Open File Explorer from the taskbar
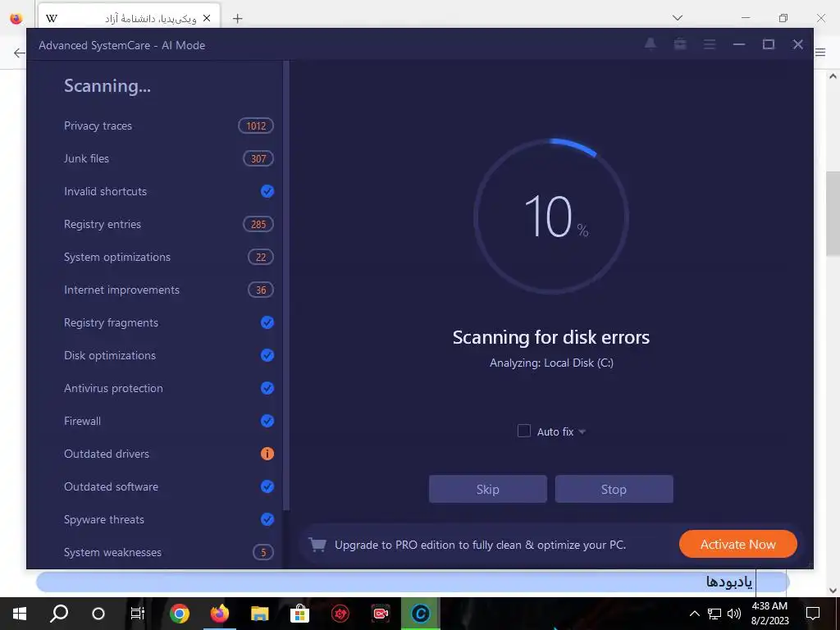 (260, 614)
